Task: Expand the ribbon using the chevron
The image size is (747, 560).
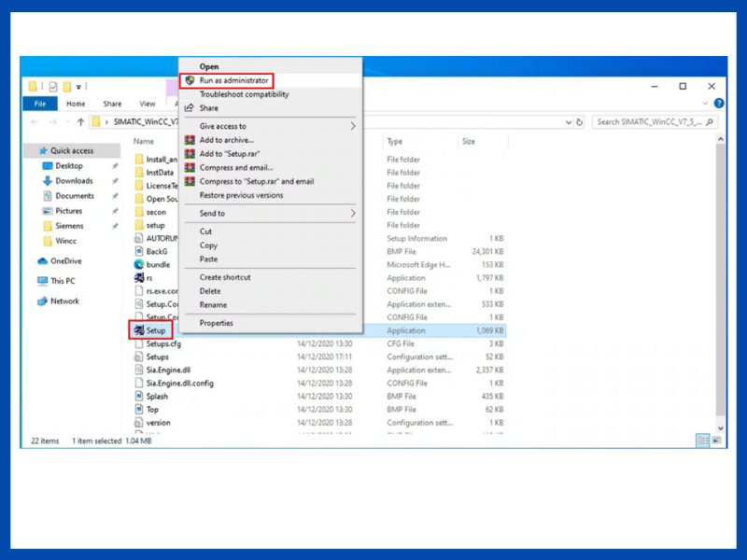Action: (x=705, y=104)
